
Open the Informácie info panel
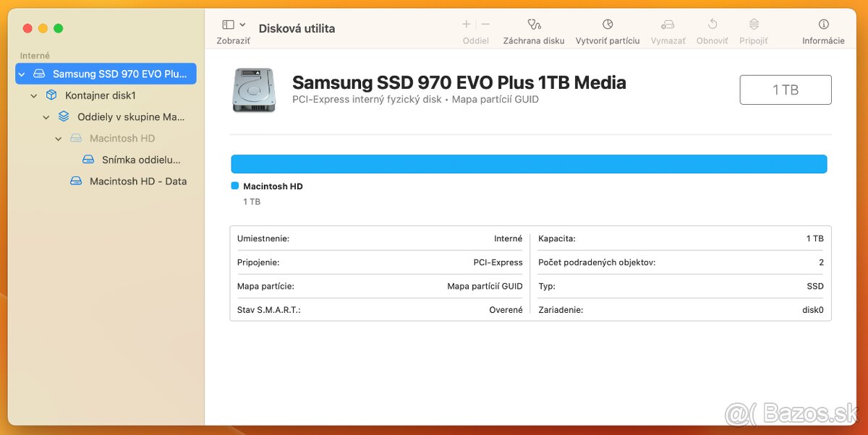click(x=823, y=25)
